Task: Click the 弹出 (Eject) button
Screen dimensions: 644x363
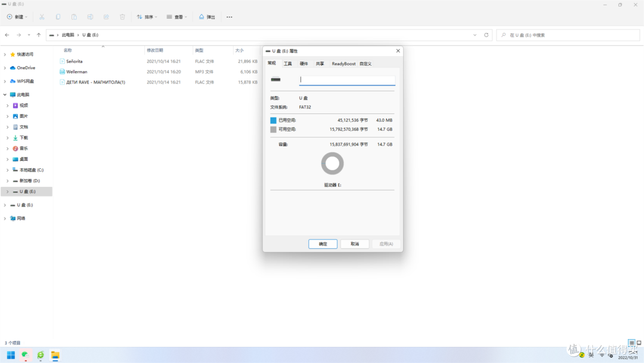Action: coord(207,17)
